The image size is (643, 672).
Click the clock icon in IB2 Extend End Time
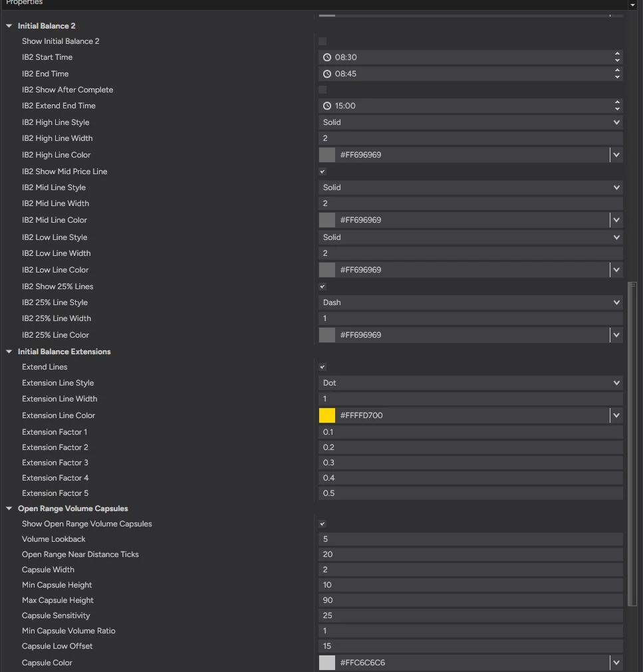click(327, 106)
